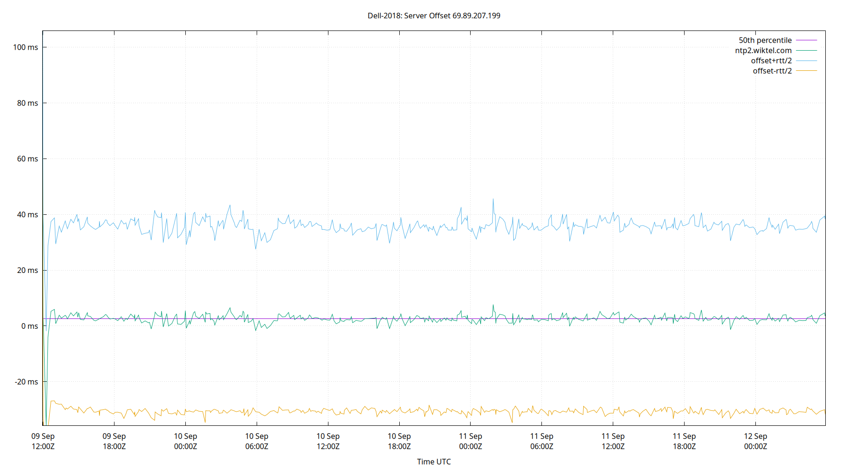Click the -20 ms y-axis label
This screenshot has height=469, width=868.
coord(26,382)
